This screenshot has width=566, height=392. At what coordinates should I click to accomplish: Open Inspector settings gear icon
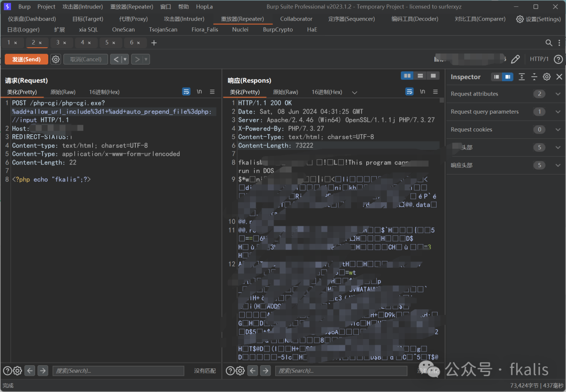tap(547, 77)
